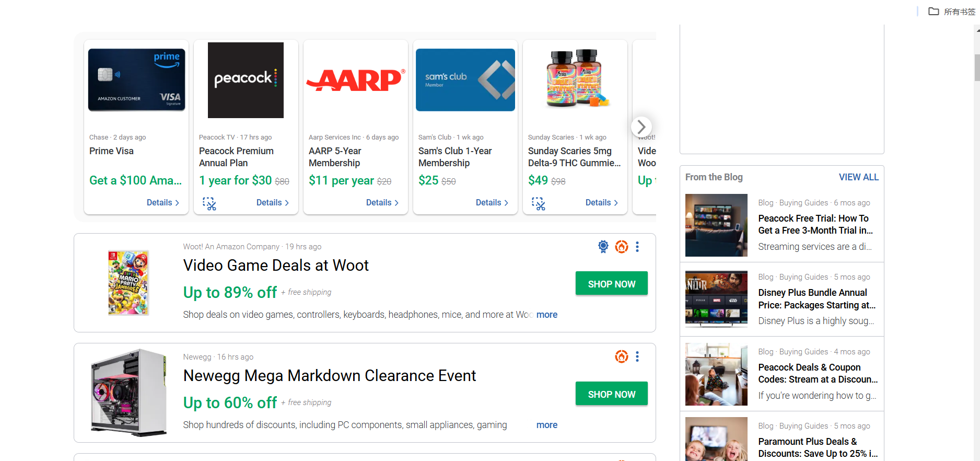Click the orange hot flame icon on Woot deal

click(622, 247)
